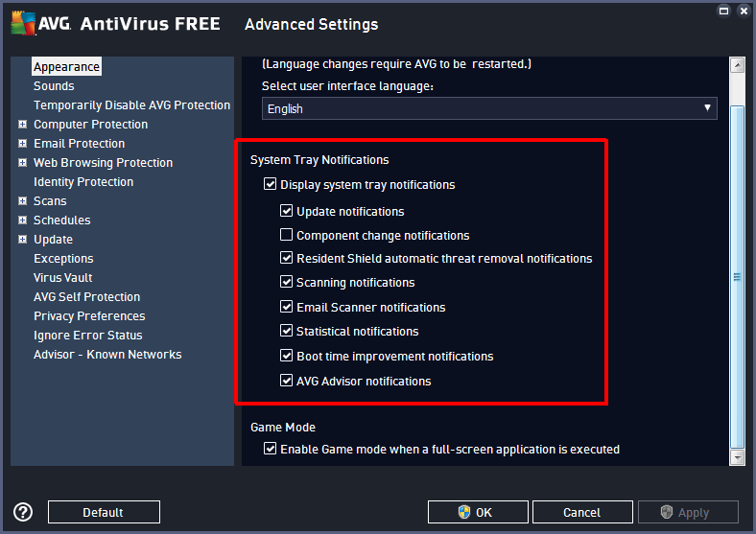Click the Apply button
Screen dimensions: 756x534
(x=688, y=512)
